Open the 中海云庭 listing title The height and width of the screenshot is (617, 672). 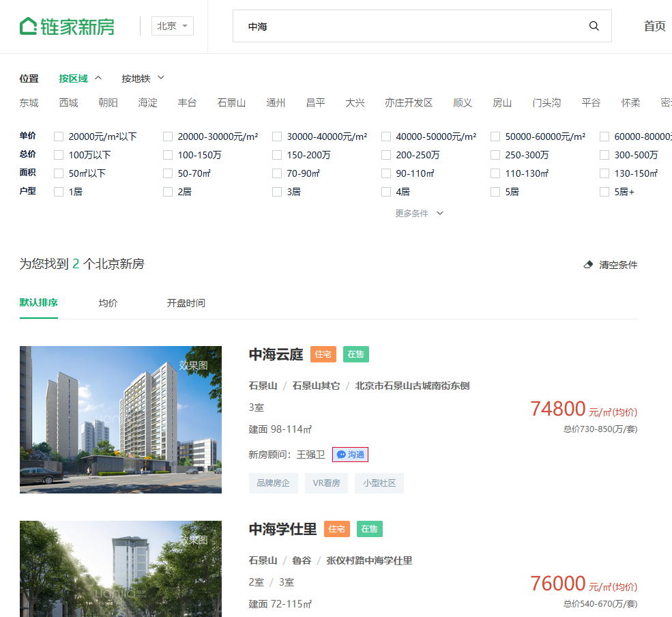[276, 354]
